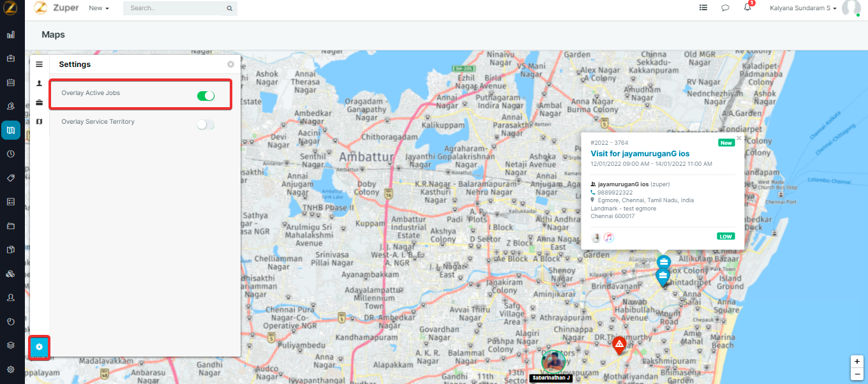
Task: Enable Overlay Service Territory toggle
Action: tap(206, 124)
